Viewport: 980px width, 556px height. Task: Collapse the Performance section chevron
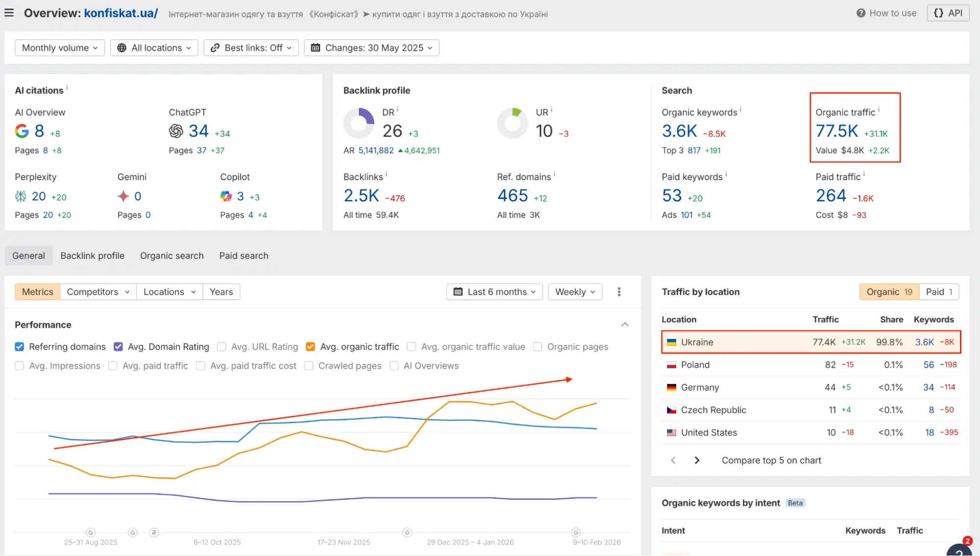pos(625,325)
